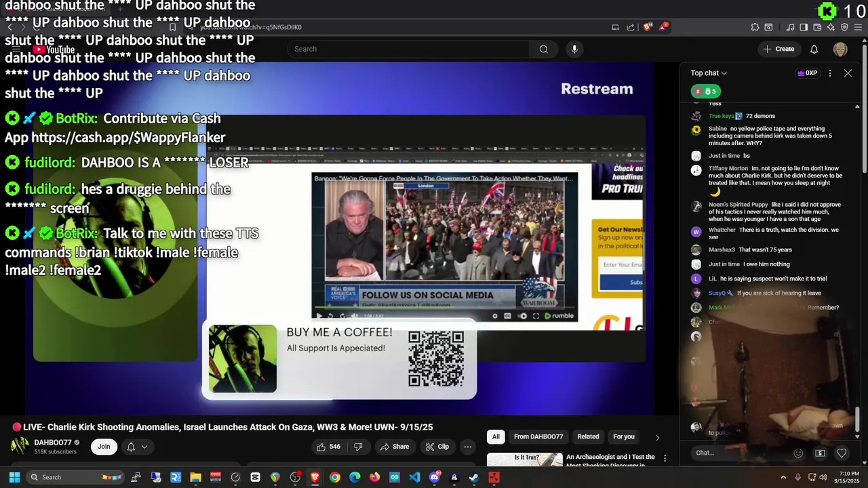Open options for Archaeologist video
The height and width of the screenshot is (488, 868).
[x=665, y=459]
